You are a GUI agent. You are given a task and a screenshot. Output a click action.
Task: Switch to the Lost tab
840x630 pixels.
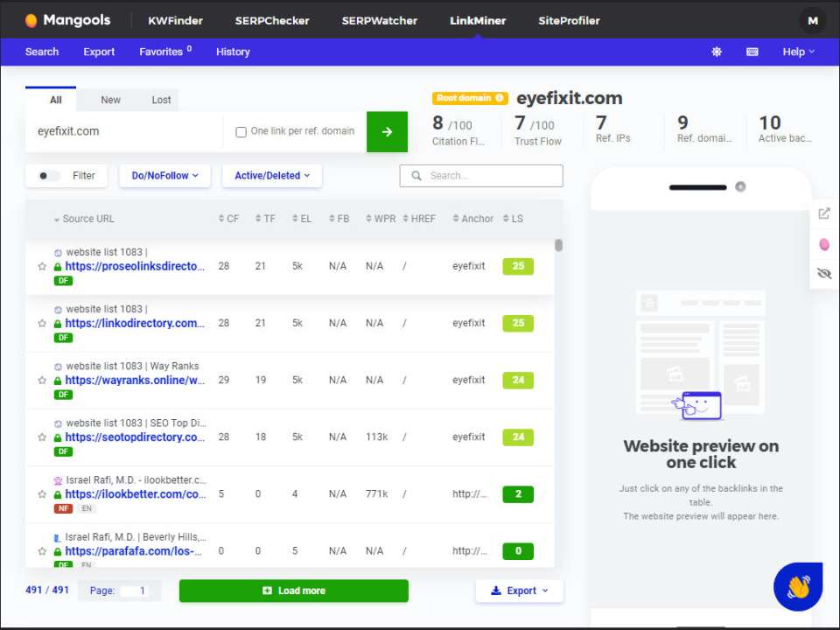(x=161, y=100)
